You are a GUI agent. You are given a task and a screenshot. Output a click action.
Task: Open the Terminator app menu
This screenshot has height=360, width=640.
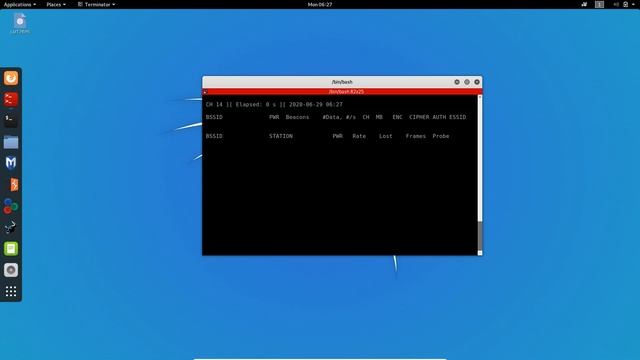pos(96,4)
